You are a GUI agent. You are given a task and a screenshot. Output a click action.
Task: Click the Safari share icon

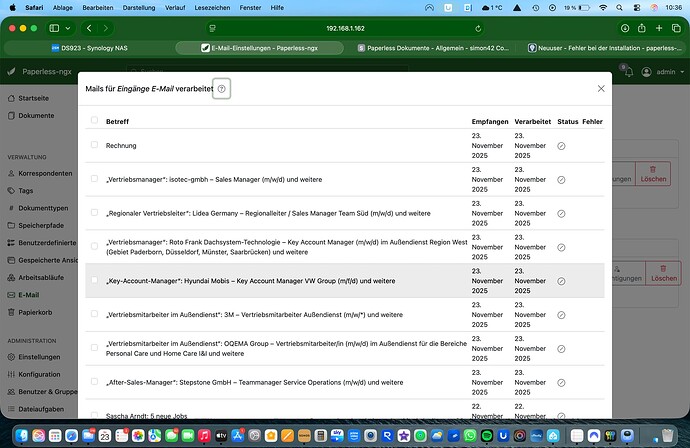[642, 28]
